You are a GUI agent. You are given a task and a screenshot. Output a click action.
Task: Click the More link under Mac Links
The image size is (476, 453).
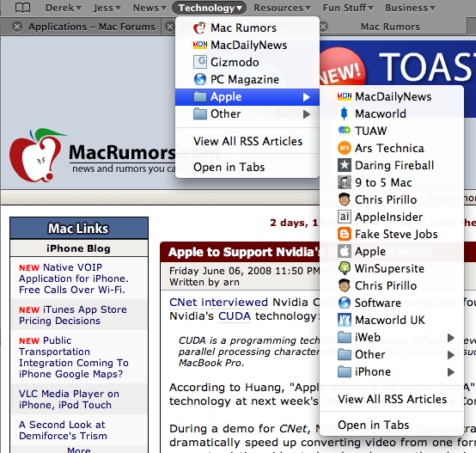click(79, 450)
